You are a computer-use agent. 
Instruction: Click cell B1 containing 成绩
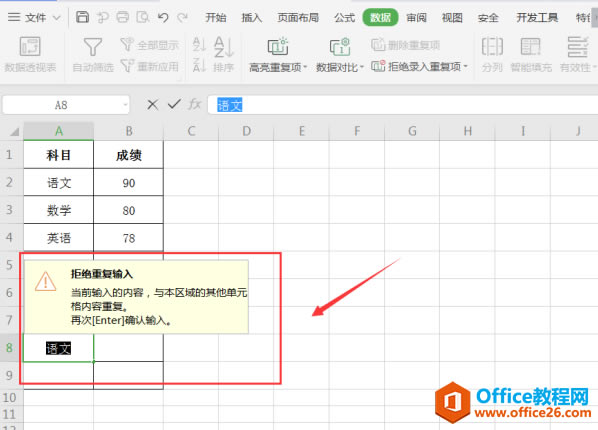(x=129, y=155)
